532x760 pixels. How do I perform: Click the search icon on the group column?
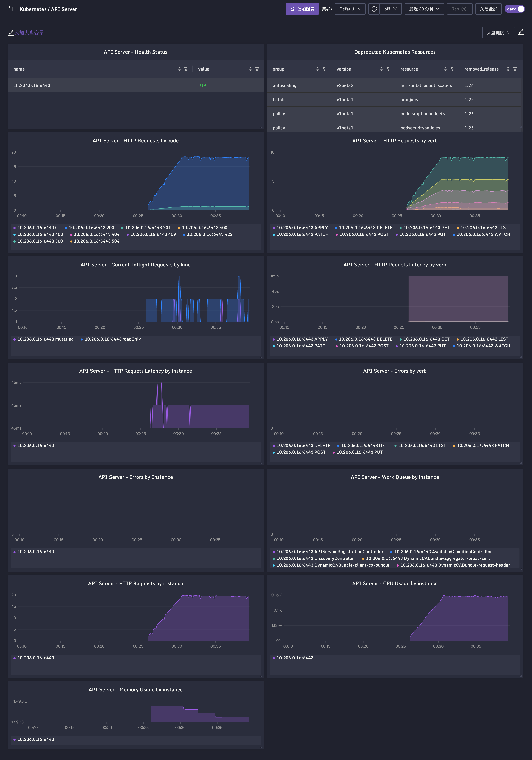click(x=324, y=69)
